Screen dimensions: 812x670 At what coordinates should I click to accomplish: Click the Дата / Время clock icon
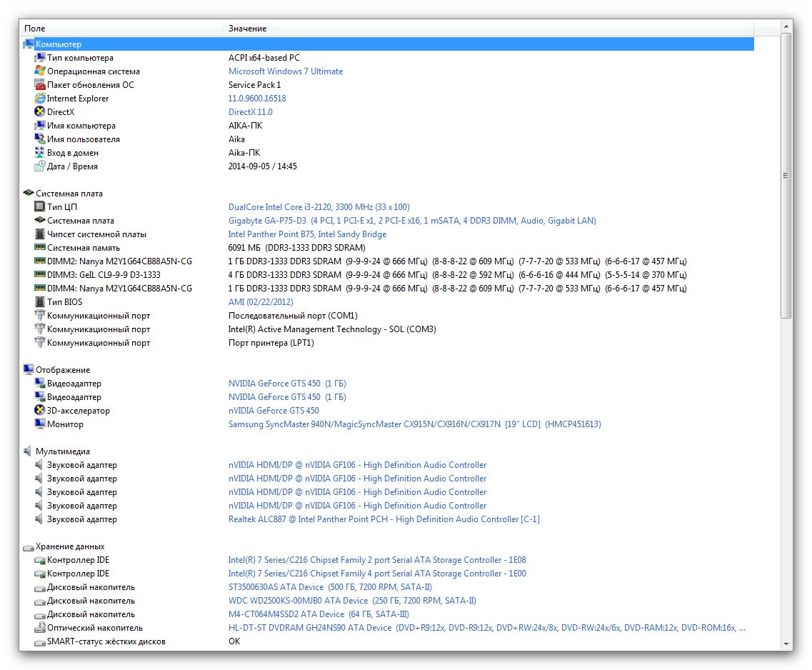pyautogui.click(x=40, y=166)
